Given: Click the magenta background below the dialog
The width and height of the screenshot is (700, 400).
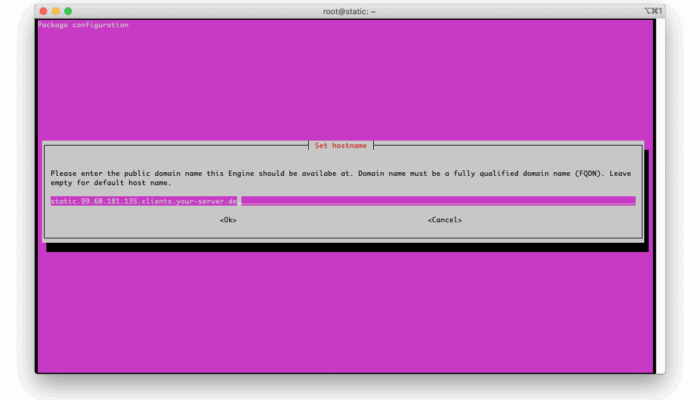Looking at the screenshot, I should tap(340, 310).
